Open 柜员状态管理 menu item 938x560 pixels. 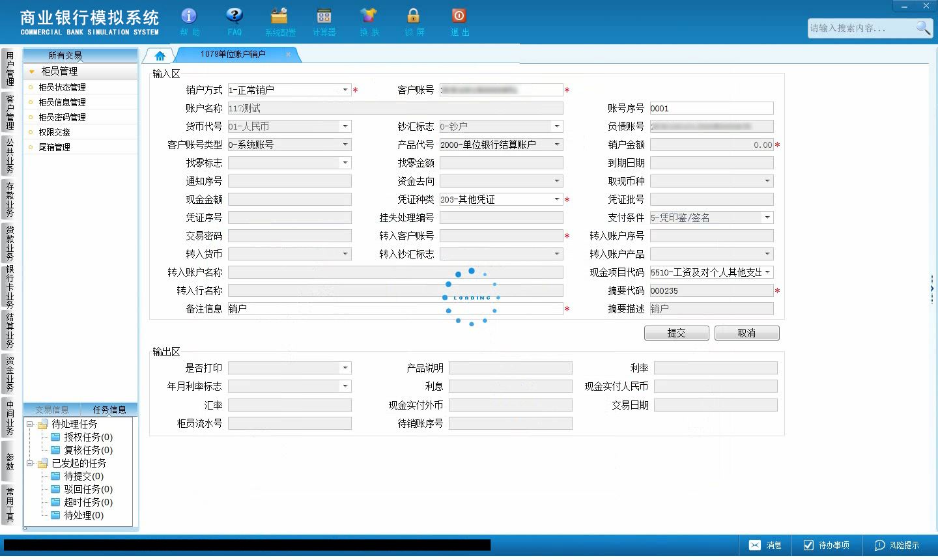[x=62, y=87]
